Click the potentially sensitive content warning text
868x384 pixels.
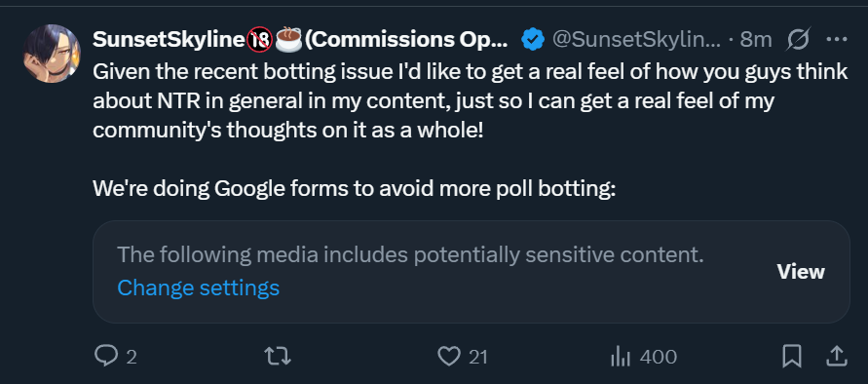tap(410, 255)
